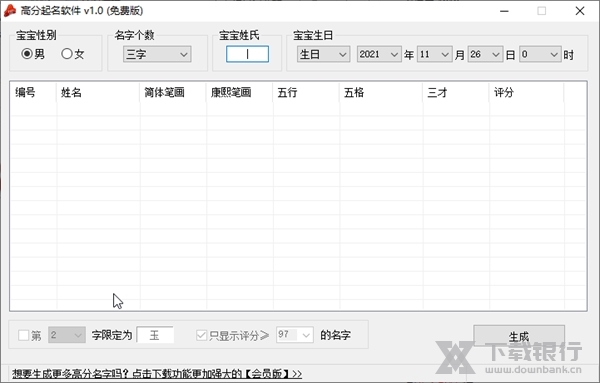Click the 字限定为 input field with 玉
The image size is (600, 383).
point(155,335)
